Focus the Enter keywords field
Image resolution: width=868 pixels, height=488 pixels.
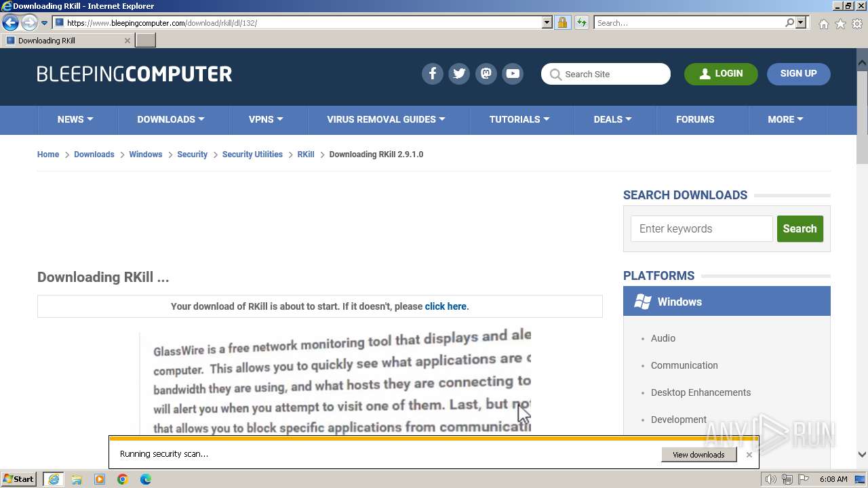tap(702, 229)
